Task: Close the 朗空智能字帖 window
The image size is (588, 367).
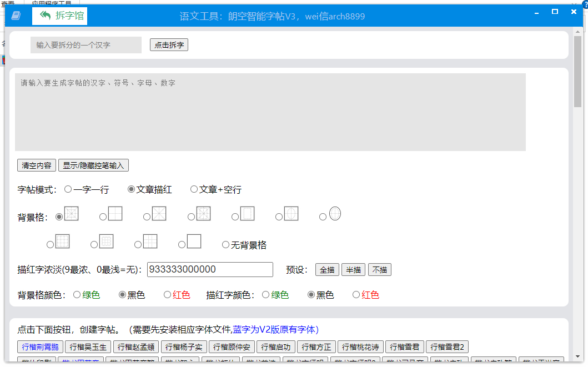Action: pyautogui.click(x=574, y=12)
